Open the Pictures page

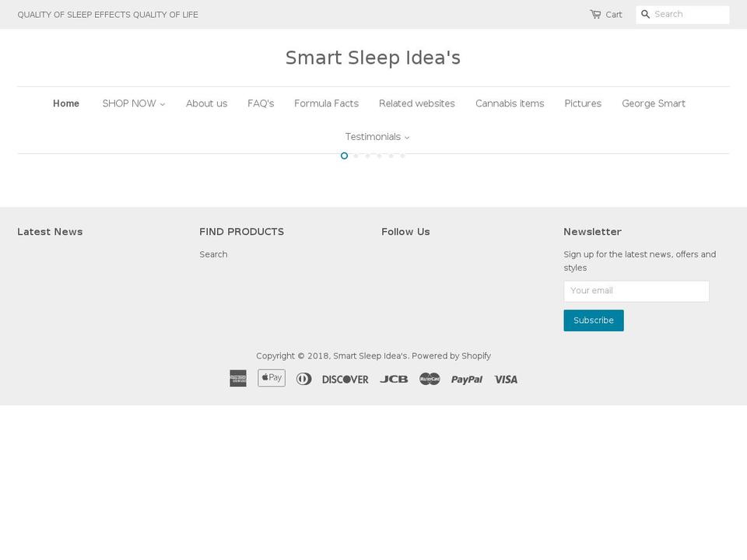pyautogui.click(x=583, y=103)
